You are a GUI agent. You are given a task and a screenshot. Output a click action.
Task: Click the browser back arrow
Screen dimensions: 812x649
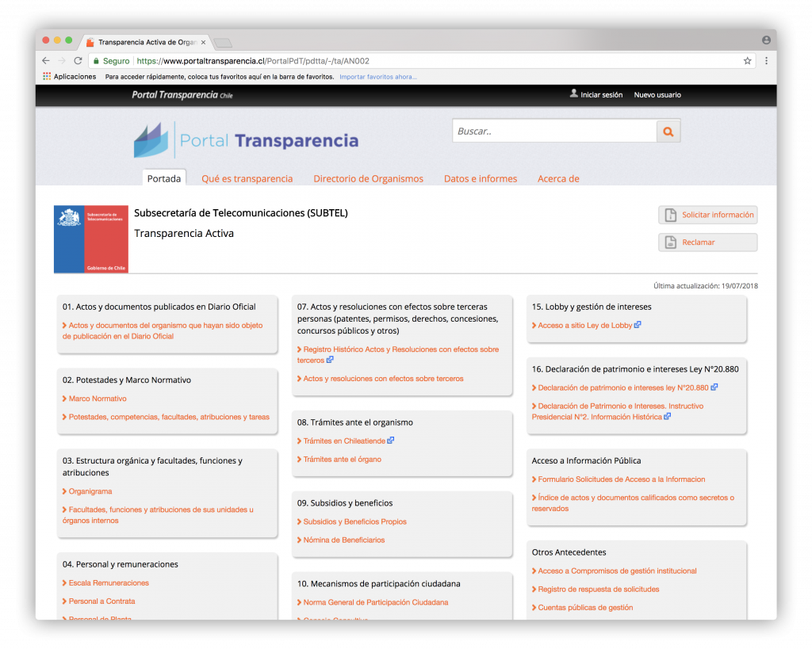tap(45, 61)
